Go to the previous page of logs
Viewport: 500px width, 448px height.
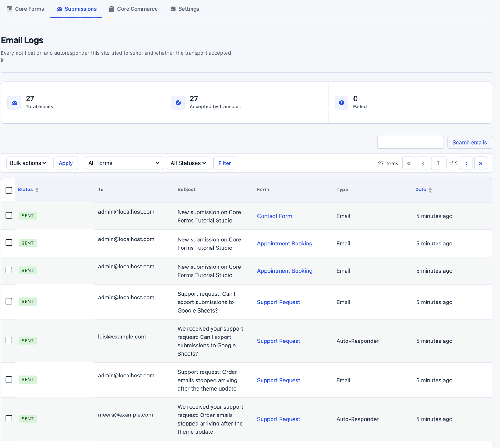(423, 163)
